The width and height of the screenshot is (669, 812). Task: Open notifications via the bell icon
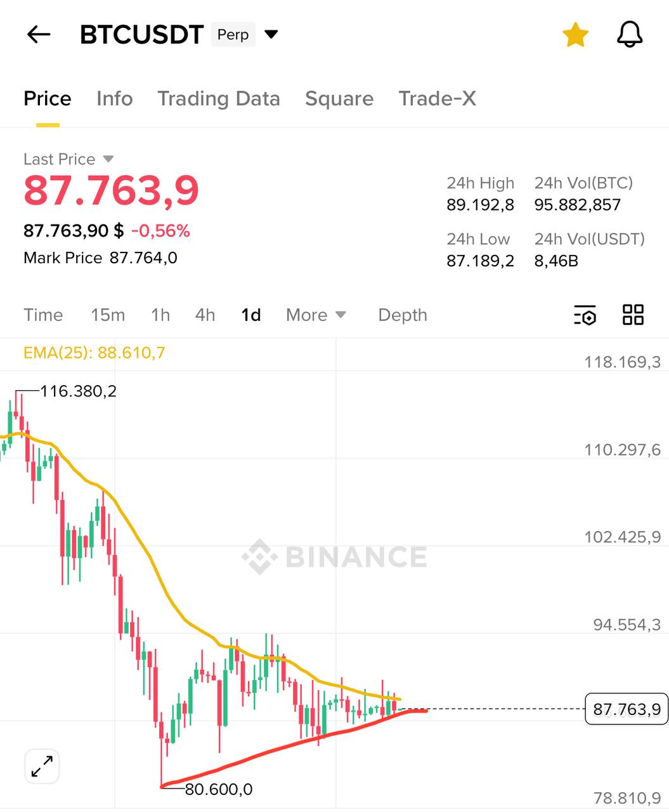point(629,35)
